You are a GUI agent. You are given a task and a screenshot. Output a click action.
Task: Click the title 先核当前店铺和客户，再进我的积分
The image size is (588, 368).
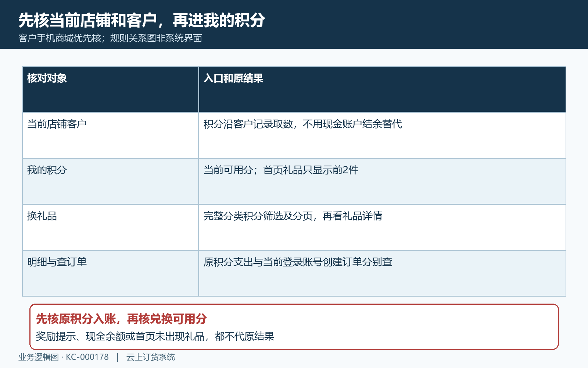tap(141, 20)
